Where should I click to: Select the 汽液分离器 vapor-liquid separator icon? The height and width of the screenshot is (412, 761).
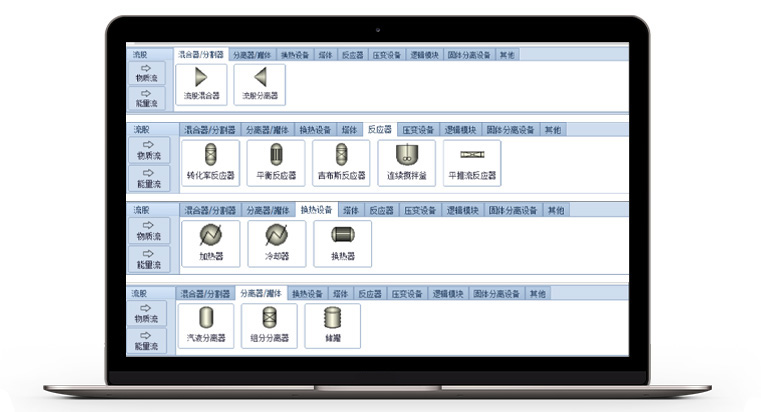coord(208,325)
